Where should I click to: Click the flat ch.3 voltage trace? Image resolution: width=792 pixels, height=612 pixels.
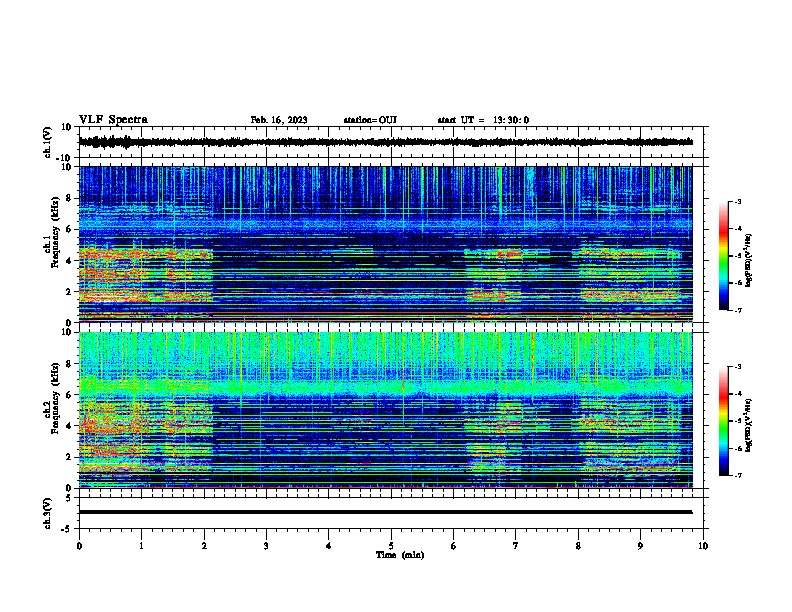point(385,512)
